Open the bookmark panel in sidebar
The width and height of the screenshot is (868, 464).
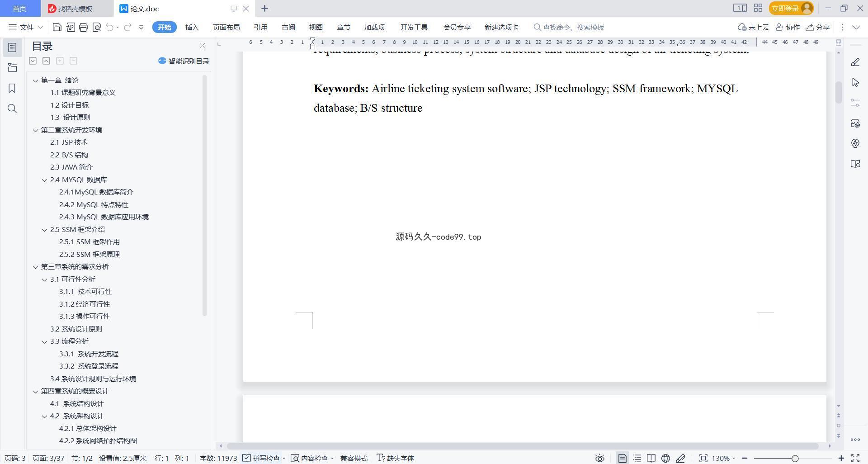[12, 88]
